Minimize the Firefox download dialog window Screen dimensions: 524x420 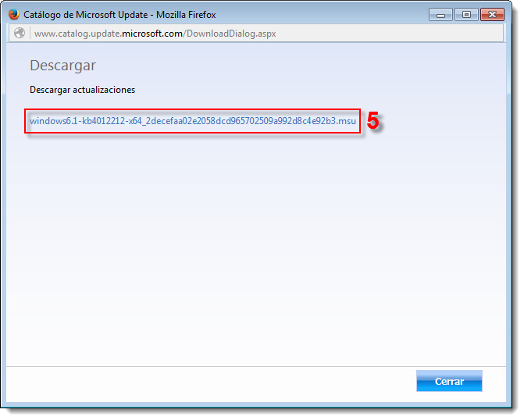click(440, 14)
